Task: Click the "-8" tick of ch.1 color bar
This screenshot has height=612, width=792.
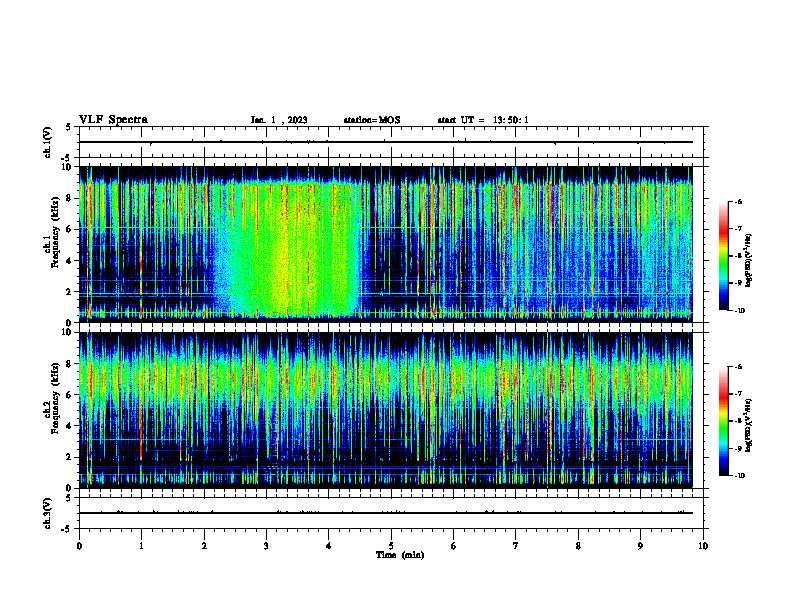Action: (738, 256)
